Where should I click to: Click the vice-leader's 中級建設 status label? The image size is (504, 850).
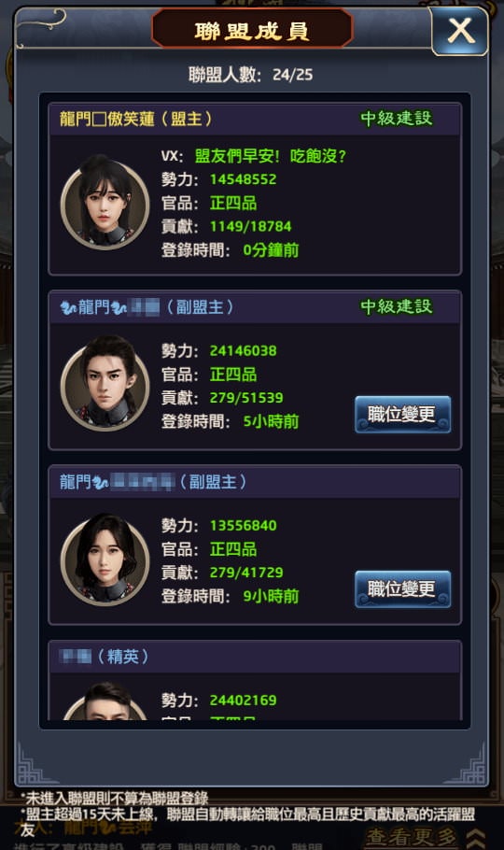pyautogui.click(x=396, y=306)
